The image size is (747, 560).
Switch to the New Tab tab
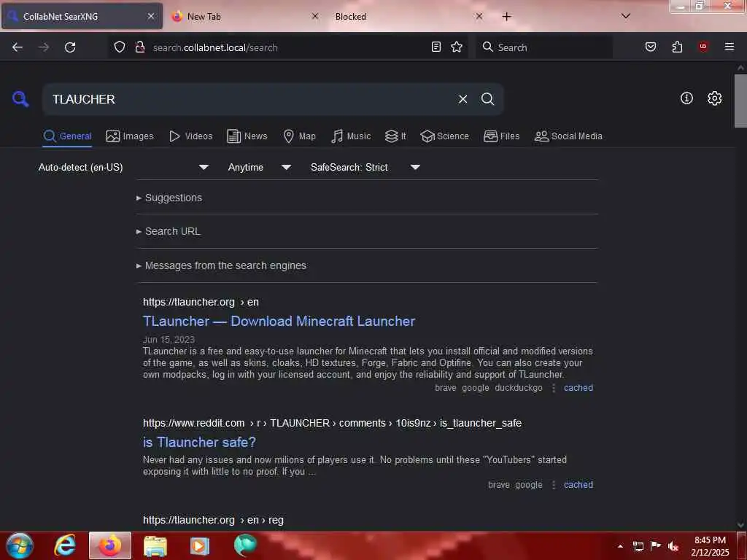pyautogui.click(x=246, y=16)
